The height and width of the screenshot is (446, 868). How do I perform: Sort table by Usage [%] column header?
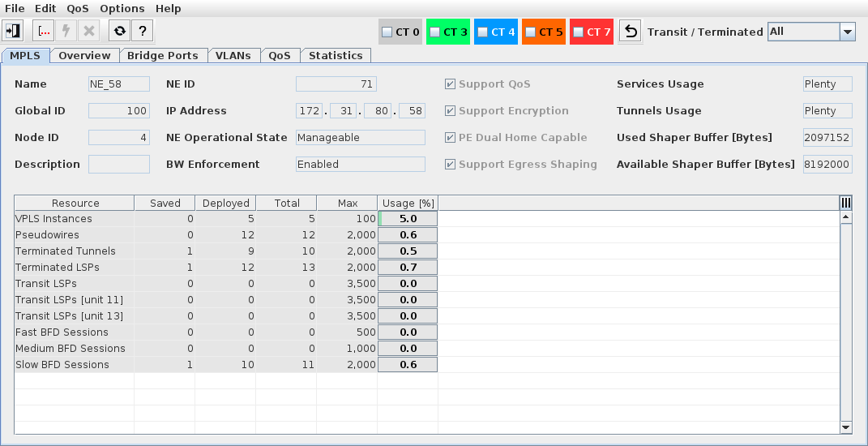[408, 203]
